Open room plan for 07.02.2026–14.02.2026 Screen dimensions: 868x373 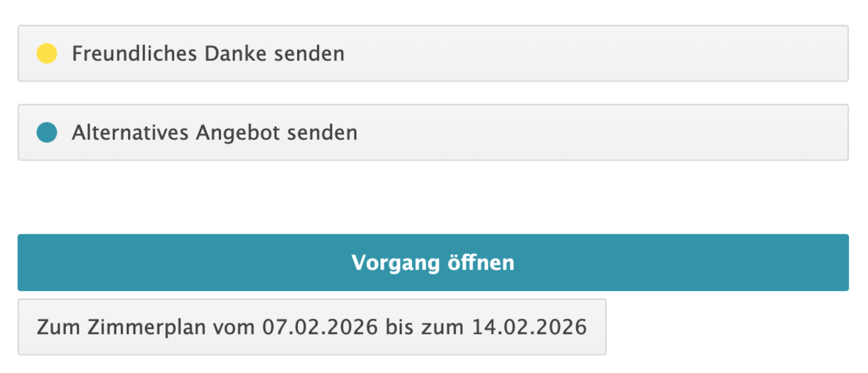coord(312,327)
